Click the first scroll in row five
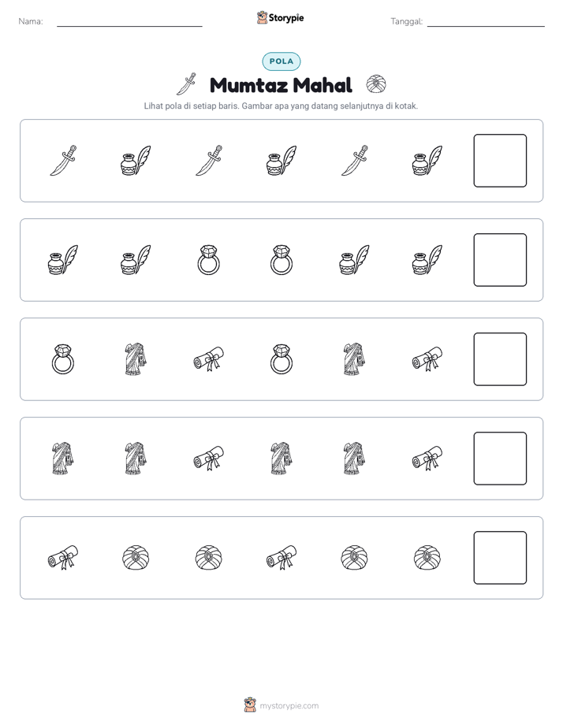The height and width of the screenshot is (728, 563). [x=63, y=558]
